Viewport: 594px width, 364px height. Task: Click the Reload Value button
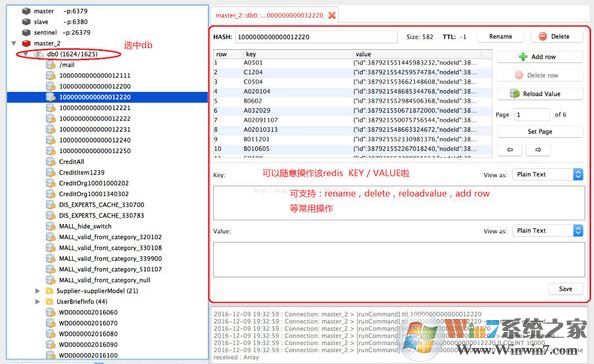pyautogui.click(x=540, y=94)
